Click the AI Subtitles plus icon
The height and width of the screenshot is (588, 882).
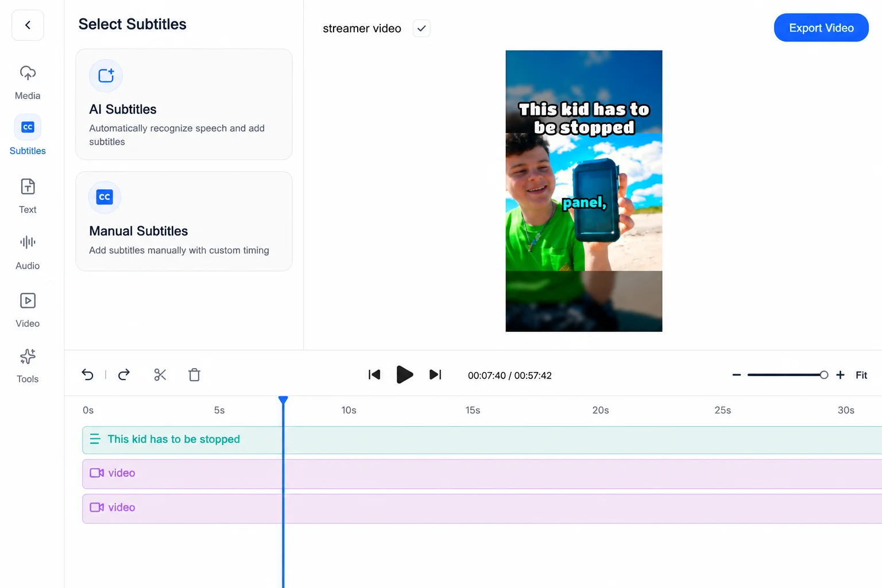[x=106, y=76]
